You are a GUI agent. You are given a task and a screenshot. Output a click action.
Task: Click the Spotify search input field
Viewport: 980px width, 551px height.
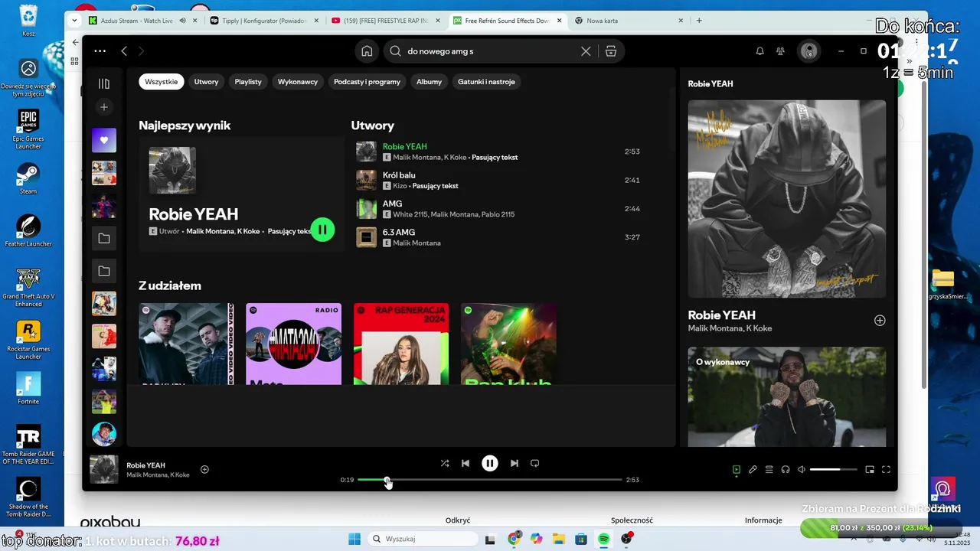(490, 51)
